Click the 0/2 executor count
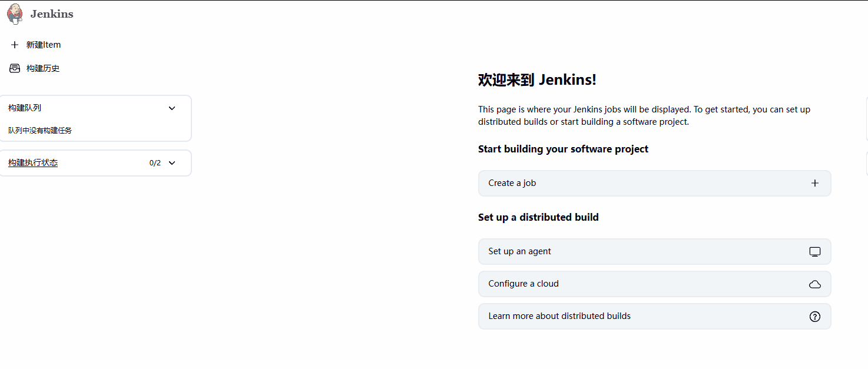The image size is (868, 369). pyautogui.click(x=155, y=163)
